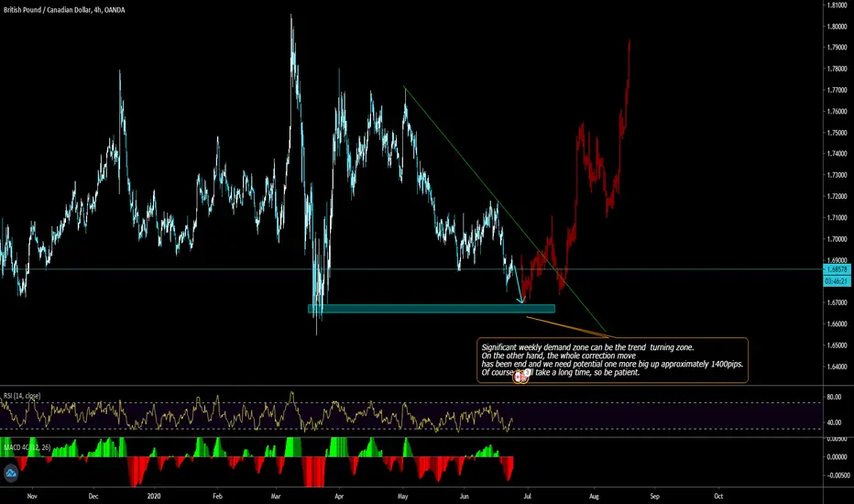Select the green descending trendline
Screen dimensions: 854x504
pos(504,209)
